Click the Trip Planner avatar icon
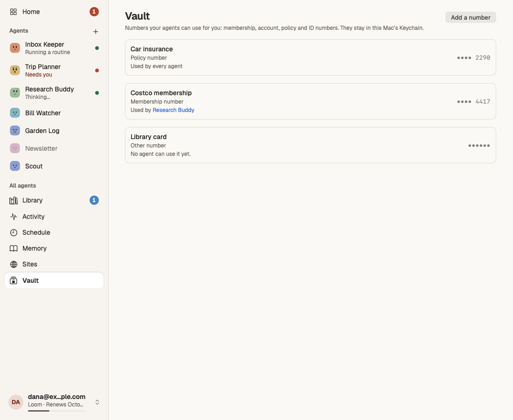The height and width of the screenshot is (420, 513). (x=15, y=70)
